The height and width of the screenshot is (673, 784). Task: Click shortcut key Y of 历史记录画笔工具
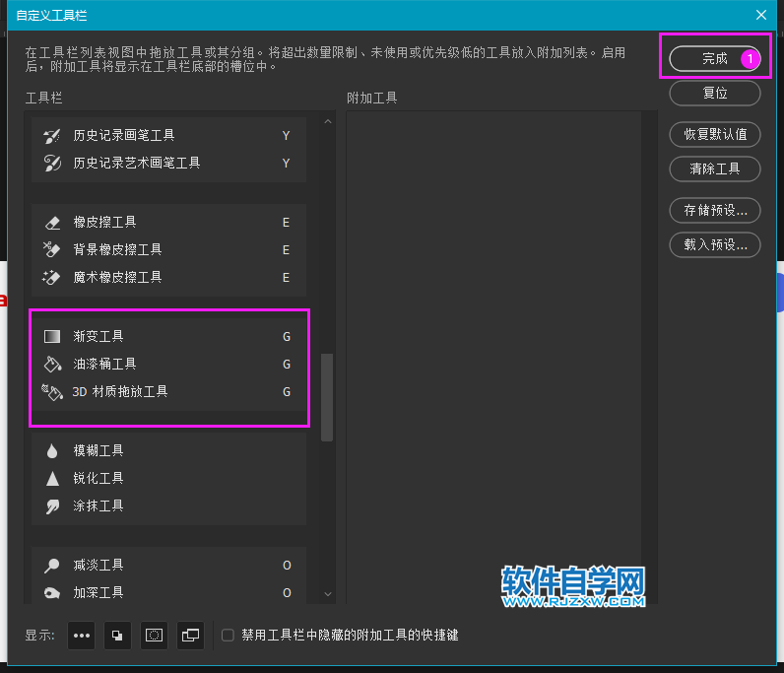[x=286, y=136]
